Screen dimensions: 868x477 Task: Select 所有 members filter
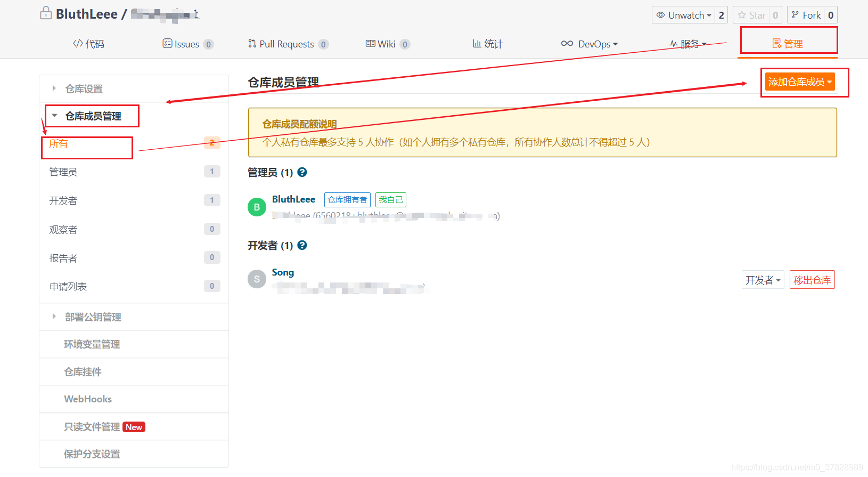pos(134,143)
